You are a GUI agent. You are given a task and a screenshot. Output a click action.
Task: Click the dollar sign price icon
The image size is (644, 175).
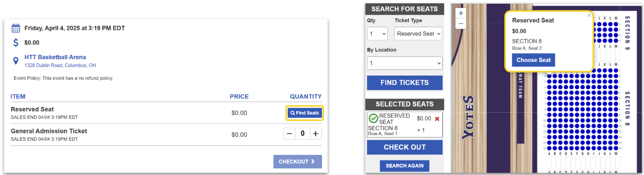(15, 43)
